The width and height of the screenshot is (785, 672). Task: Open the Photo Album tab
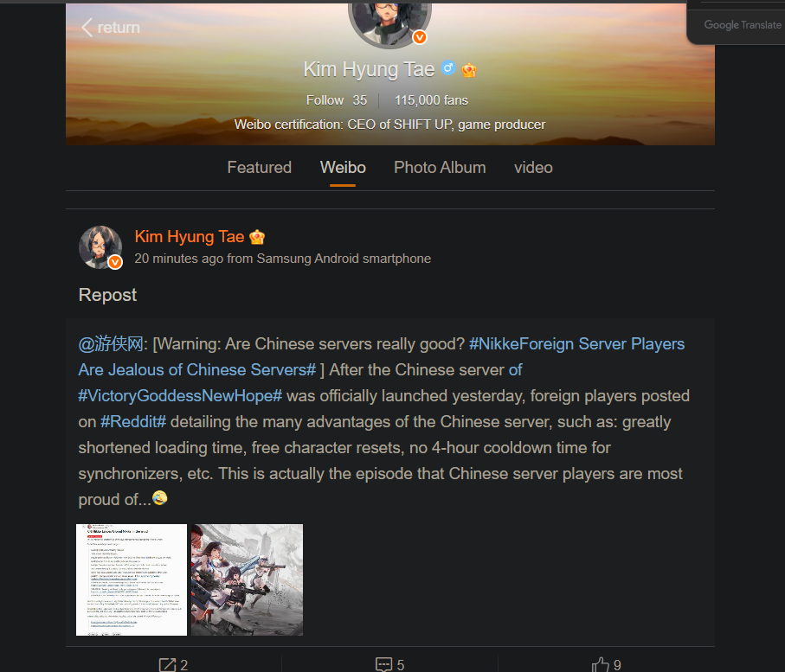tap(440, 167)
